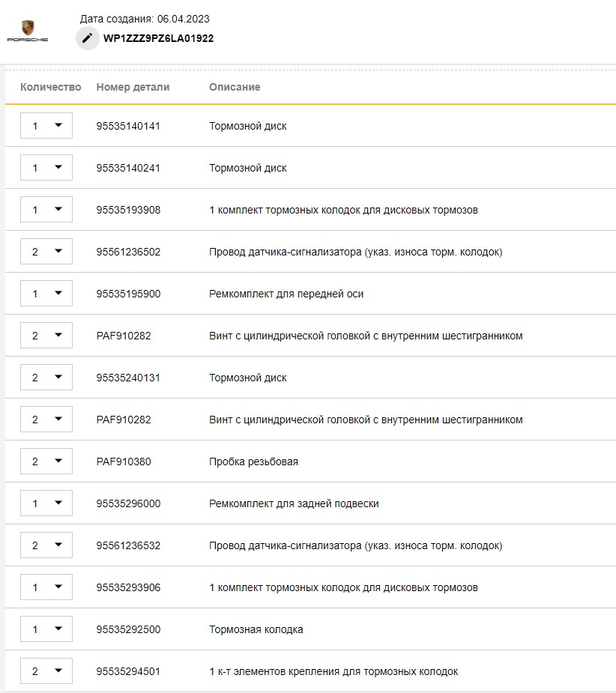616x693 pixels.
Task: Change quantity for part 95535292500
Action: point(46,629)
